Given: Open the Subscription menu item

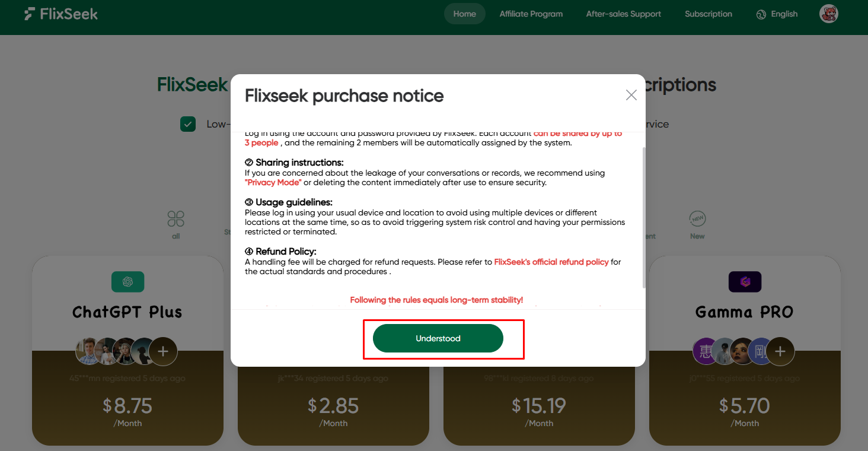Looking at the screenshot, I should pyautogui.click(x=708, y=14).
